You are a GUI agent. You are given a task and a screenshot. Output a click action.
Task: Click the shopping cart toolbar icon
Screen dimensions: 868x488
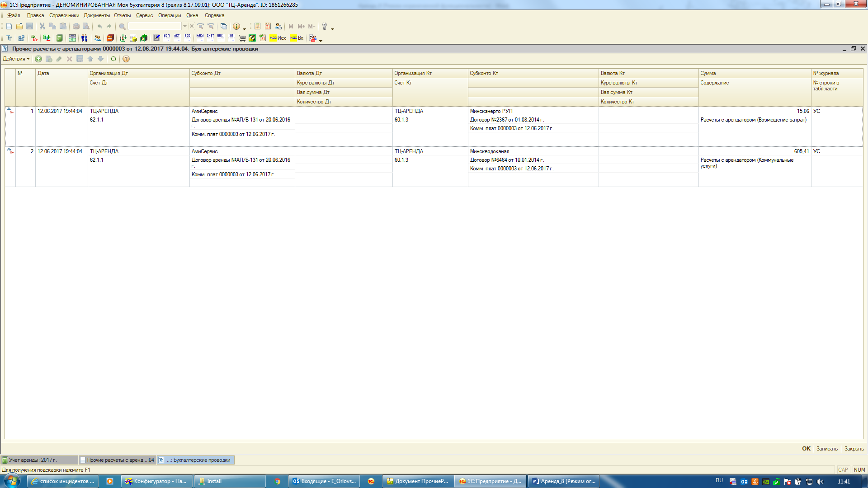(x=242, y=38)
